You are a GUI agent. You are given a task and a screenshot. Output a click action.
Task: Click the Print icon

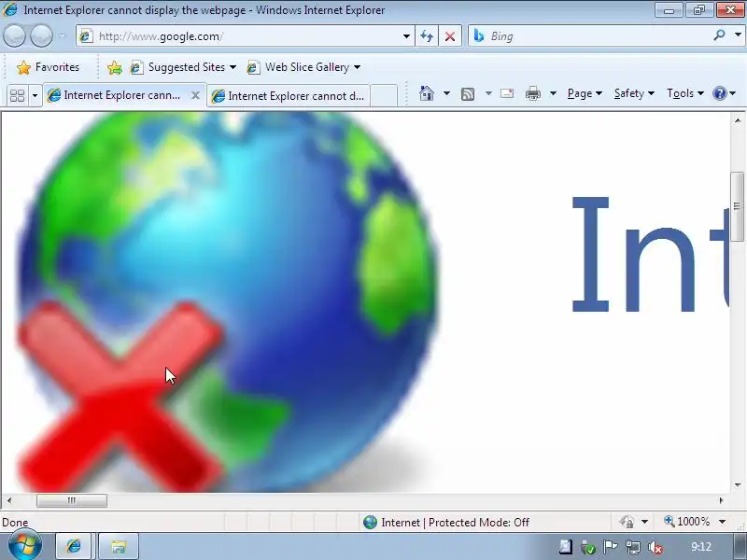(532, 93)
